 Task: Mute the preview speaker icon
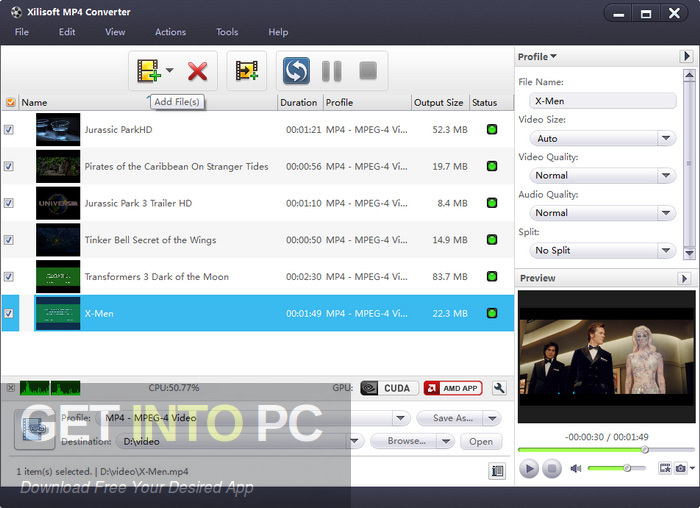575,468
